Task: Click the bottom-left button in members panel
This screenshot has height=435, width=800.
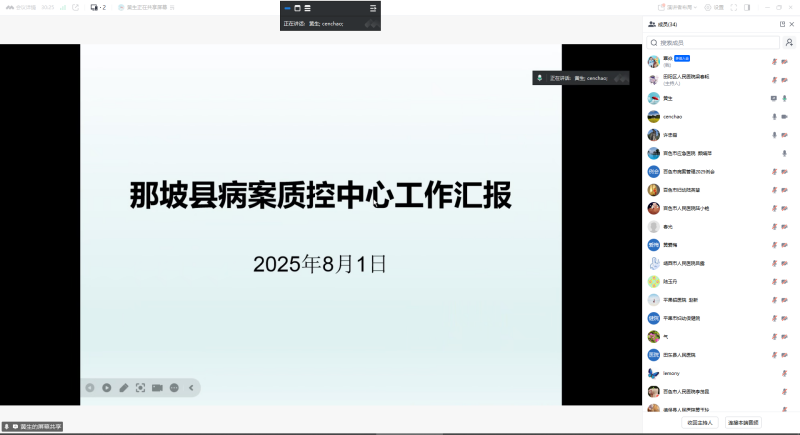Action: coord(700,422)
